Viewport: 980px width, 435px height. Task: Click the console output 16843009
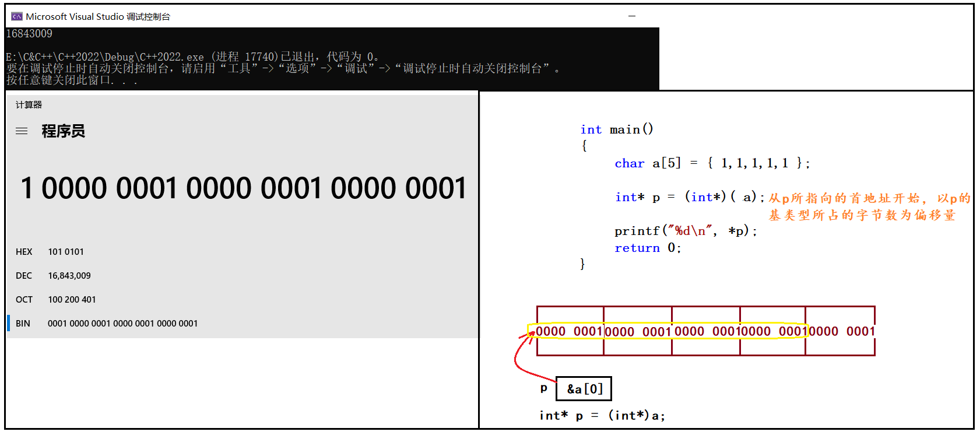29,34
